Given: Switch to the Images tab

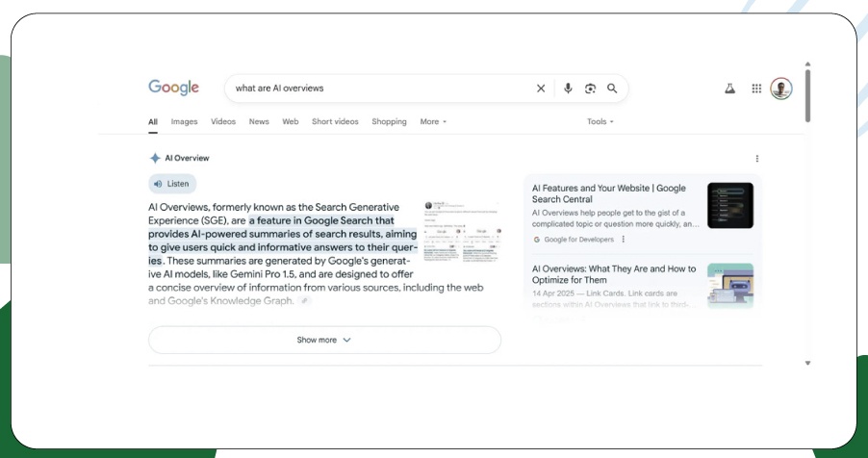Looking at the screenshot, I should (185, 122).
